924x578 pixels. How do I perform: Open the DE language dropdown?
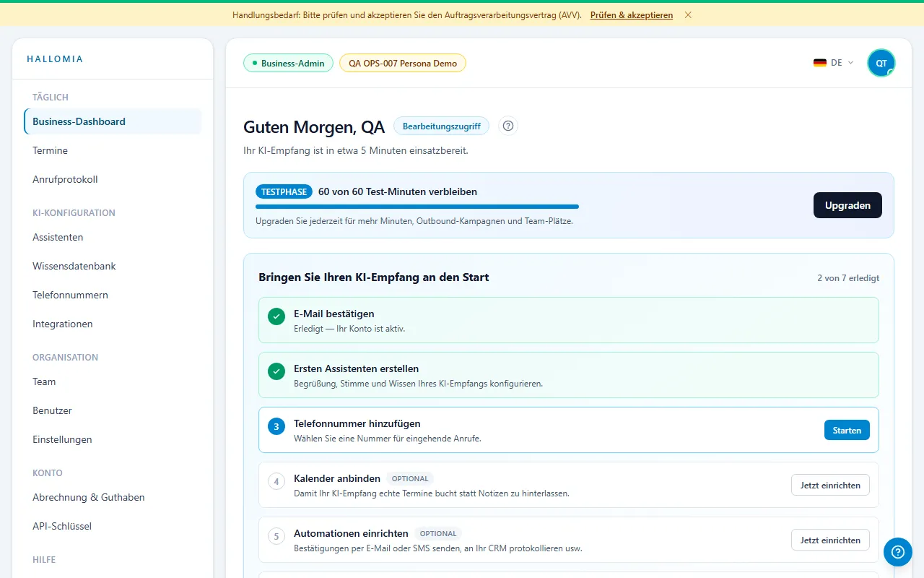click(x=834, y=63)
